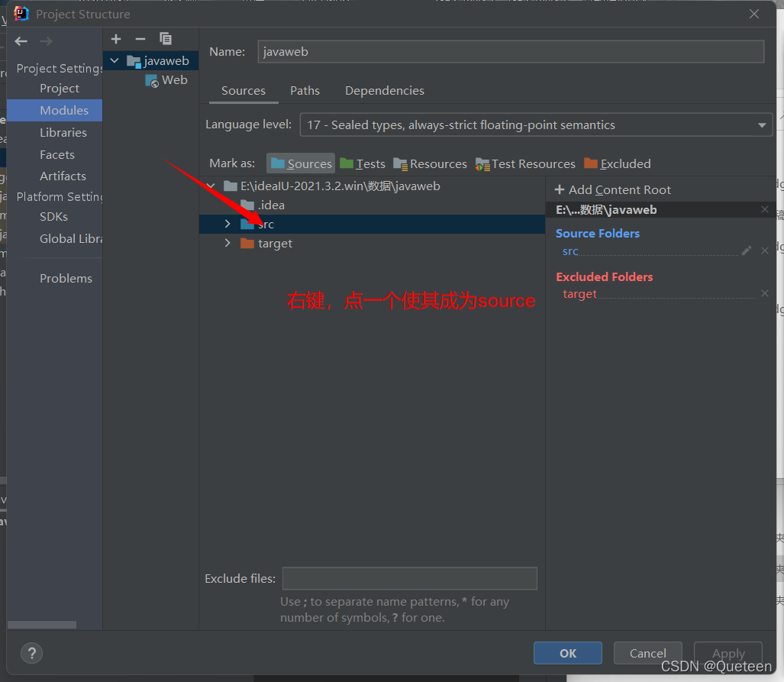Switch to the Sources tab

[x=244, y=91]
